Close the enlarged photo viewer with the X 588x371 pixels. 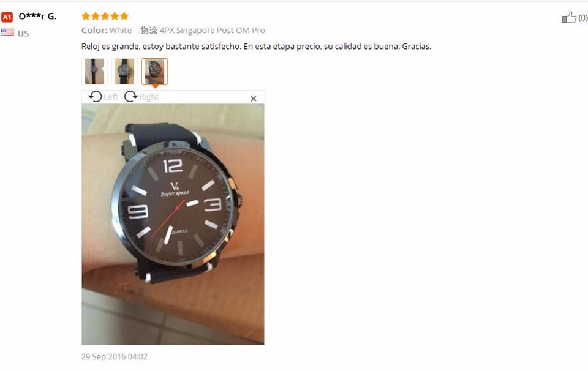(253, 99)
